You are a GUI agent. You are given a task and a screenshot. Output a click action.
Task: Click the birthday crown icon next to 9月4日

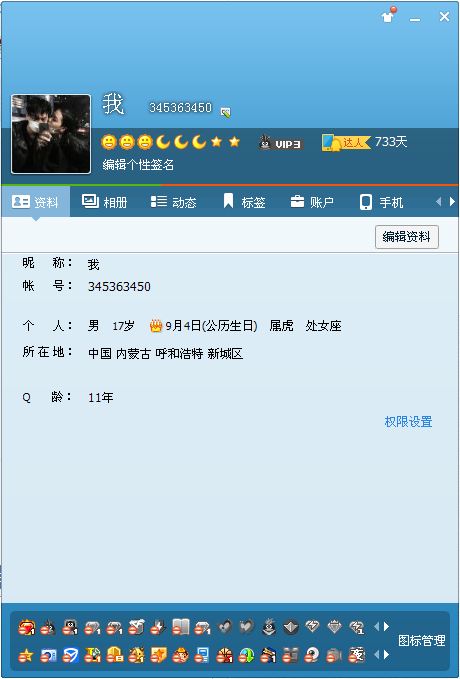(x=156, y=325)
